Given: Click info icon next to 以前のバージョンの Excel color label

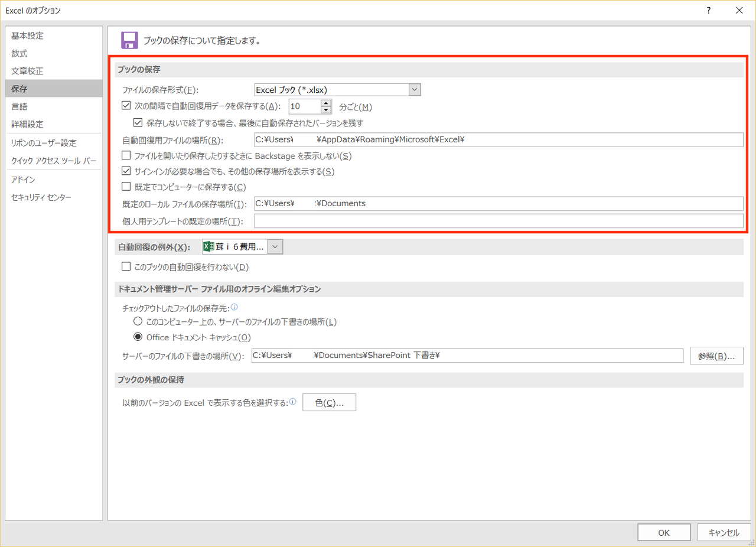Looking at the screenshot, I should click(x=293, y=402).
